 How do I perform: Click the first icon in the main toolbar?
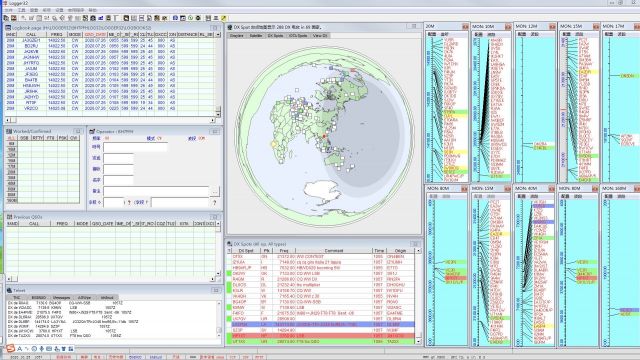(x=6, y=18)
